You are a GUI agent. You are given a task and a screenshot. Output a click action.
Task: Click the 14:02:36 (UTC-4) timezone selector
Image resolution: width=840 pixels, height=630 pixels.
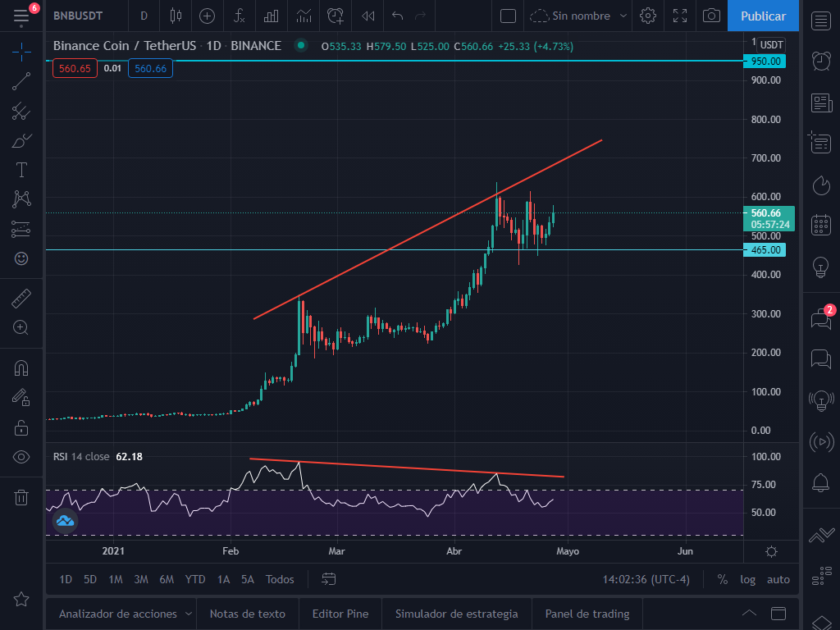[646, 579]
